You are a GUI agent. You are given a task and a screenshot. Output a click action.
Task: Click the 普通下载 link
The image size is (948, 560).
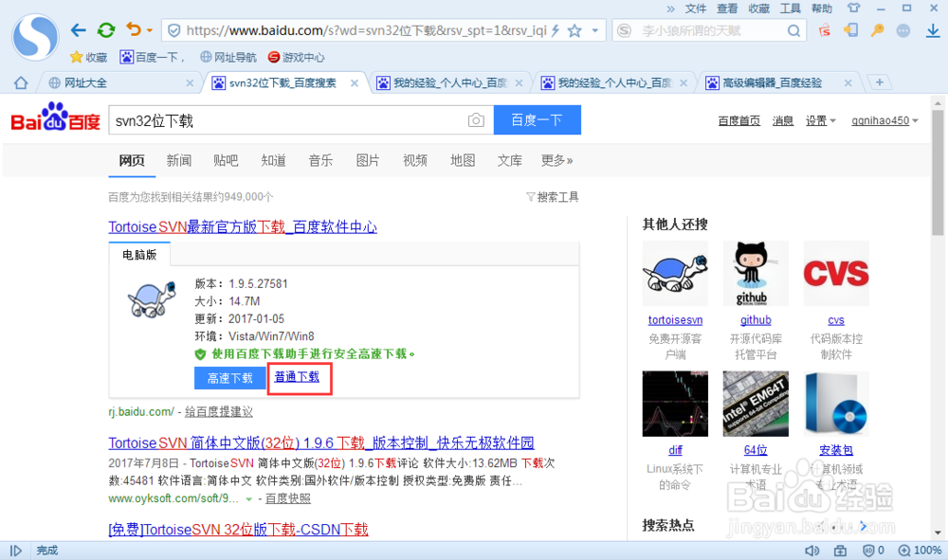pos(296,376)
